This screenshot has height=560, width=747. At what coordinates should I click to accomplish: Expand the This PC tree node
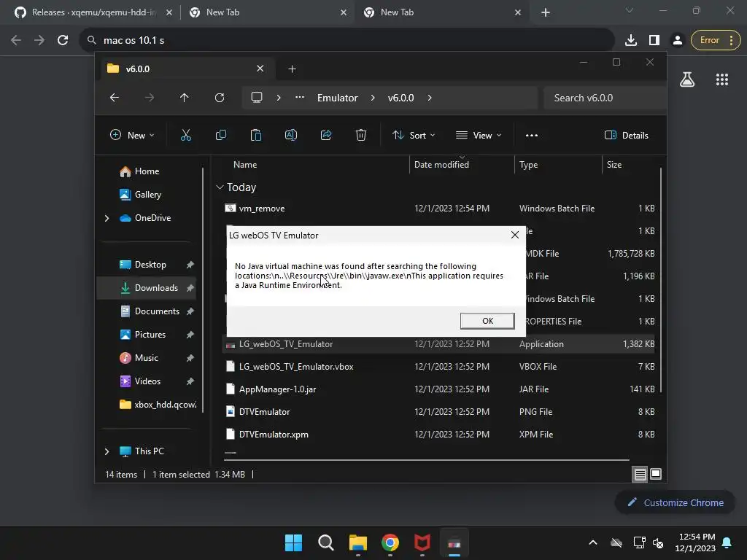[107, 451]
